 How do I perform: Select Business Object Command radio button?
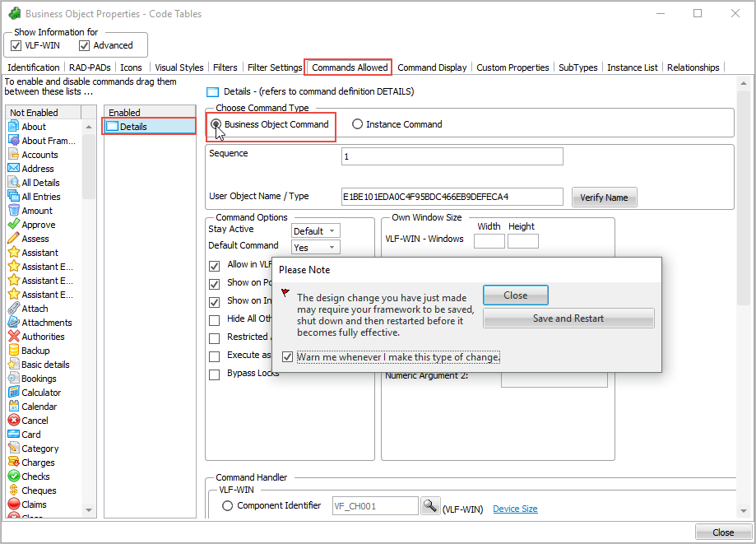pos(216,124)
